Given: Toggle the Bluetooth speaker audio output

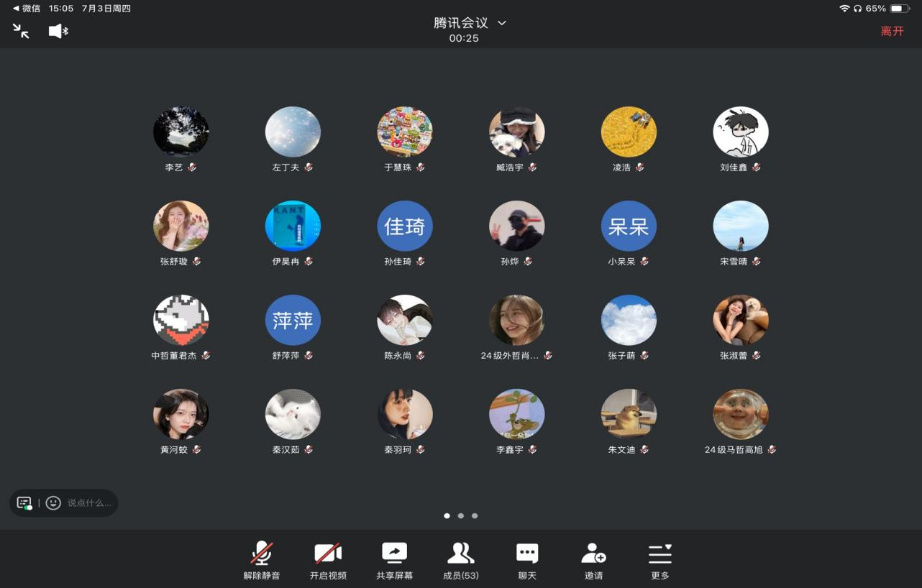Looking at the screenshot, I should [x=58, y=31].
